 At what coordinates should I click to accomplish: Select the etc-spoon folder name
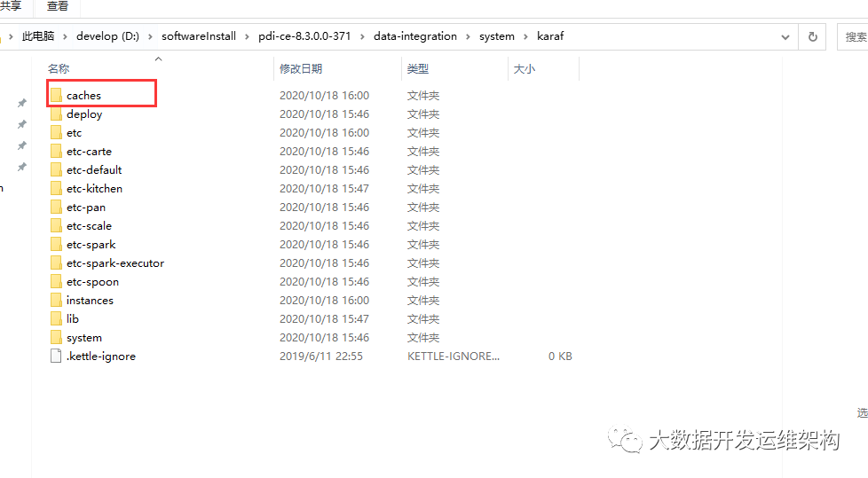92,282
